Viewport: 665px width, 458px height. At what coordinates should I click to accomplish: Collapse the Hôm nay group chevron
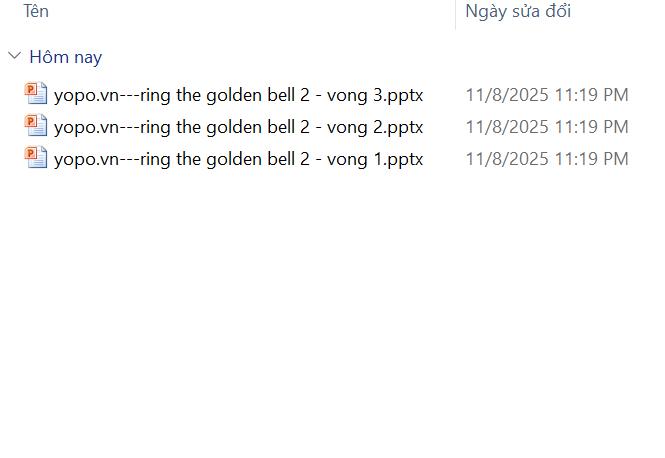[x=14, y=57]
